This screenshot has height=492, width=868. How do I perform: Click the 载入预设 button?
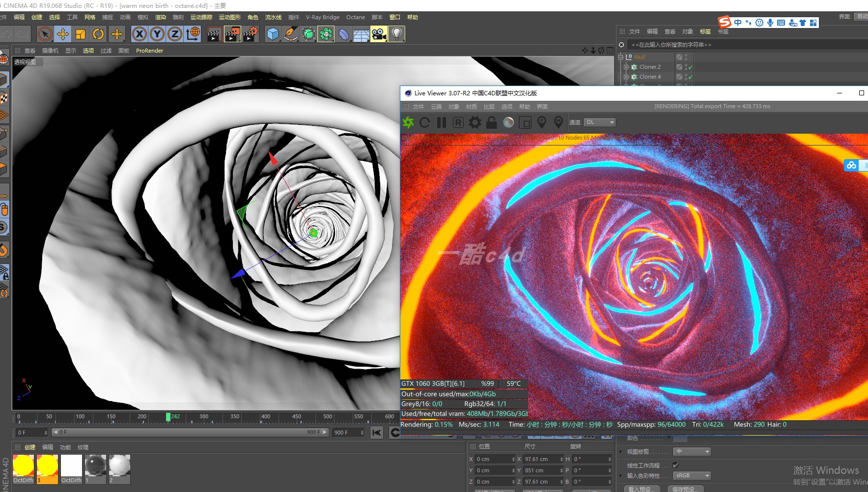coord(641,489)
